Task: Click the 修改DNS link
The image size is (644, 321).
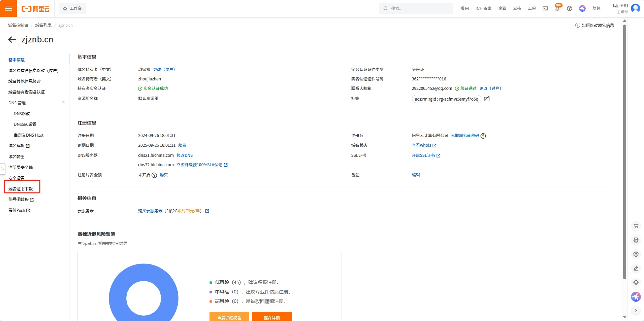Action: (185, 155)
